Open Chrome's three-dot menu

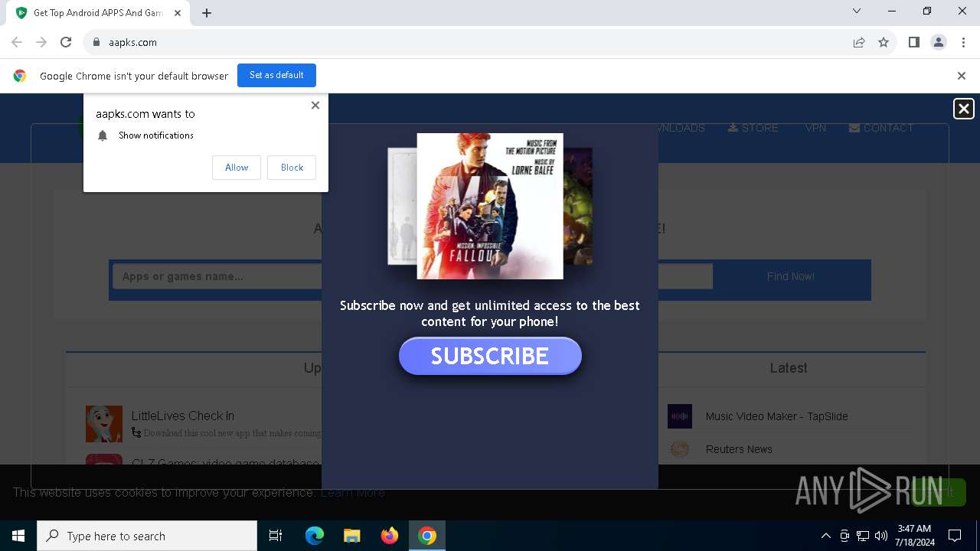click(963, 42)
